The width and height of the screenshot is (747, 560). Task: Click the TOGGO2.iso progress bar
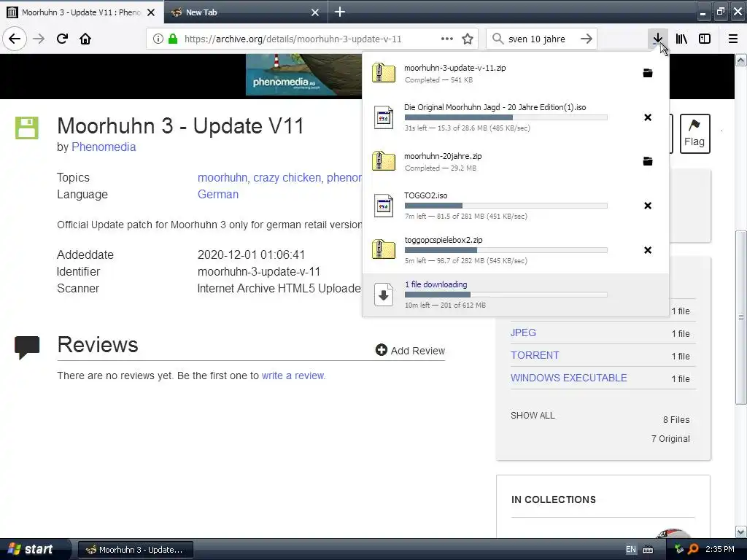pos(506,206)
